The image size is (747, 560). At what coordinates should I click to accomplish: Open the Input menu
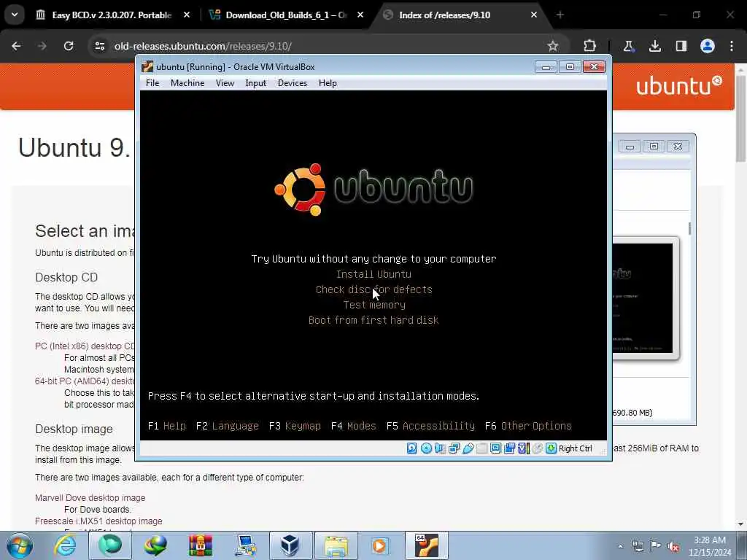256,83
